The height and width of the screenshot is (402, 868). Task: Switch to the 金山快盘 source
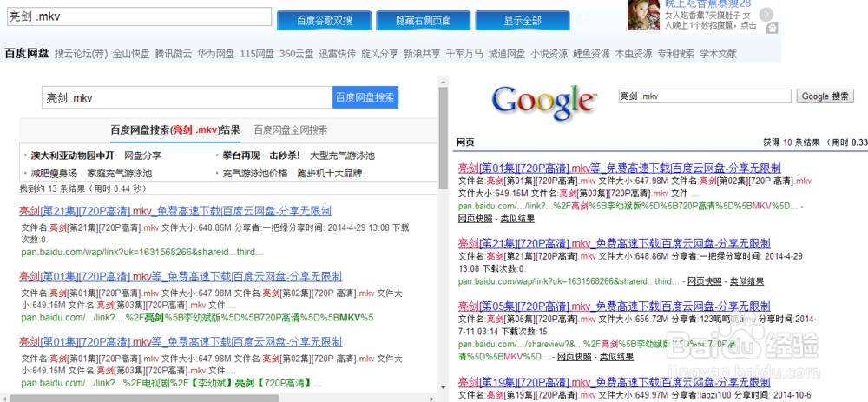[131, 54]
